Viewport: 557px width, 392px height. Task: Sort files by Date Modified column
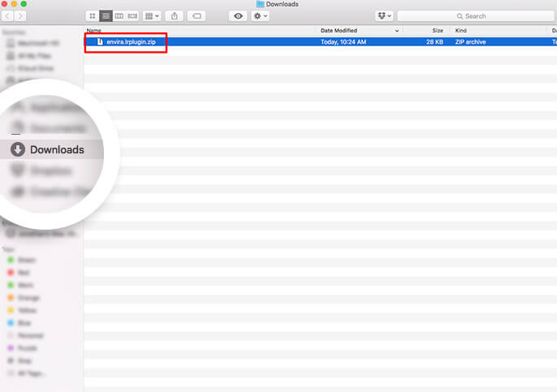[x=339, y=30]
